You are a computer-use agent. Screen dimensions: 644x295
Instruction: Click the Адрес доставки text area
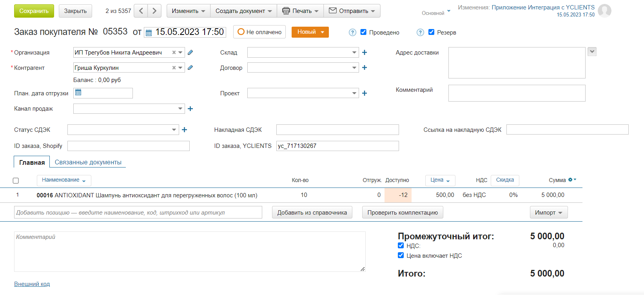click(517, 63)
